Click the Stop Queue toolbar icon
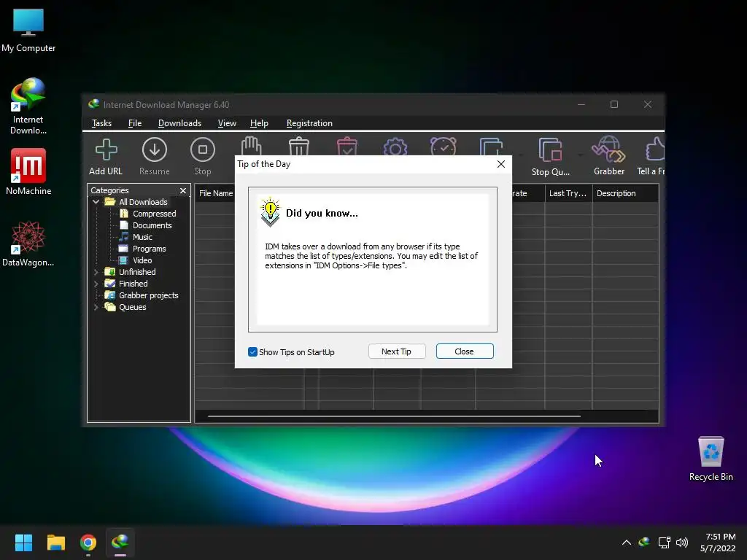Viewport: 747px width, 560px height. pos(550,156)
